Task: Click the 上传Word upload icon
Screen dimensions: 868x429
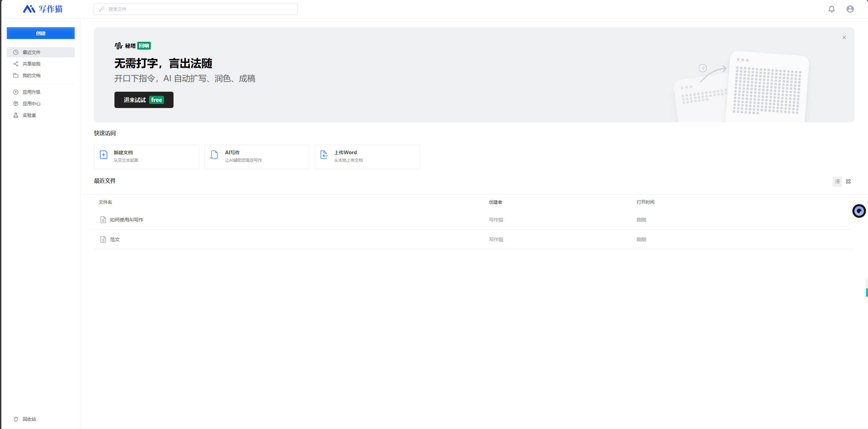Action: 324,155
